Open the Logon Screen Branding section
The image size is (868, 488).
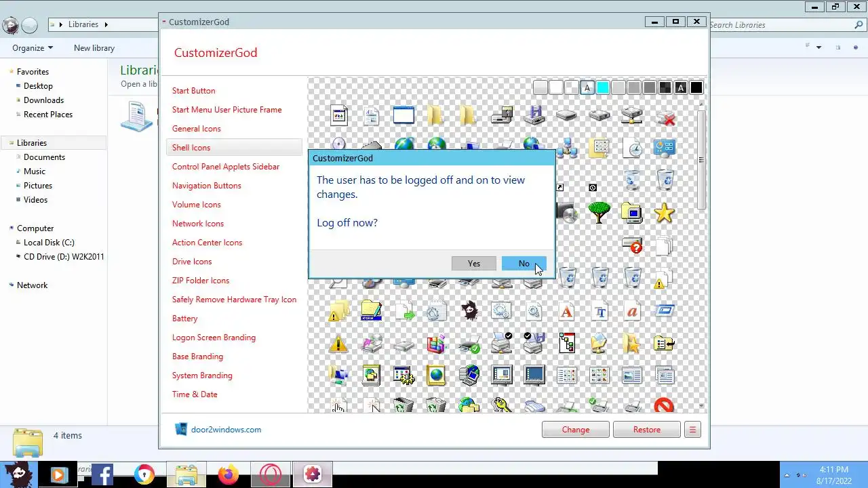[x=214, y=338]
